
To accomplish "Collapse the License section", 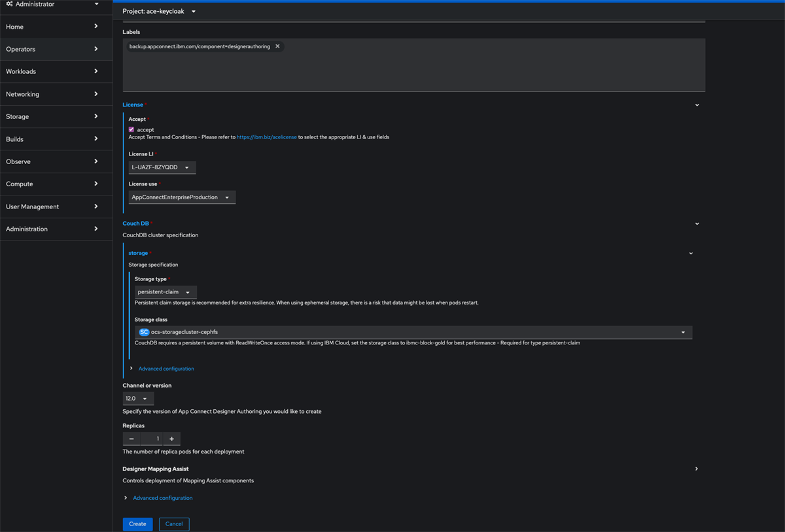I will click(x=697, y=105).
